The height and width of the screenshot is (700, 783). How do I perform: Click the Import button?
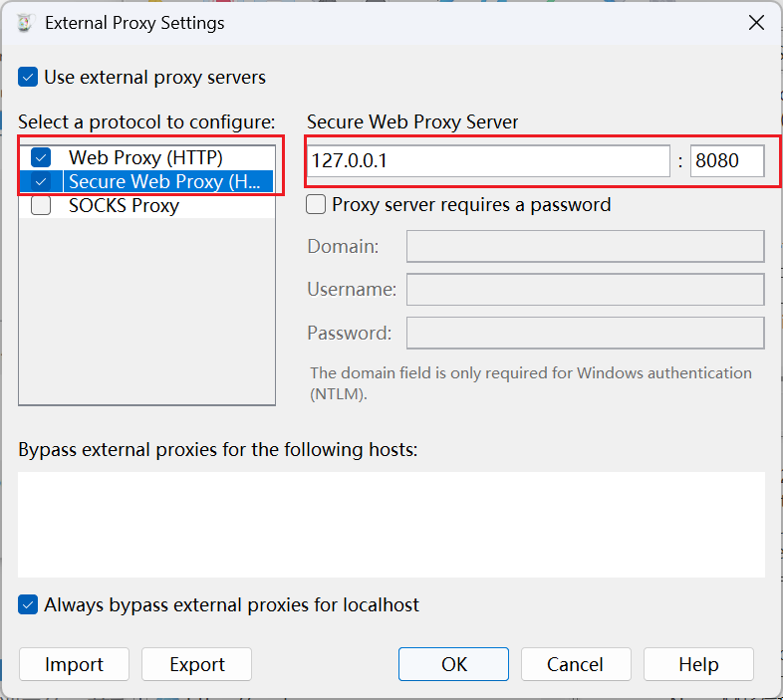pyautogui.click(x=74, y=664)
